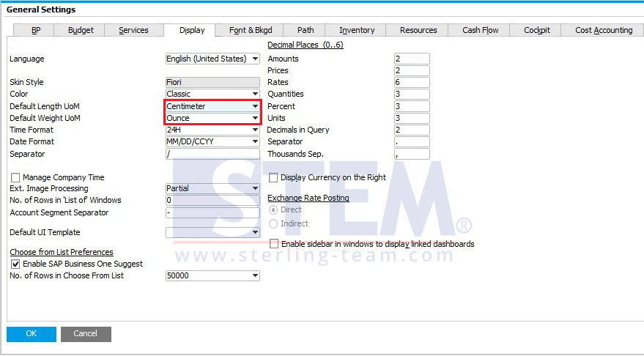Open the Budget tab
Screen dimensions: 644x356
79,30
